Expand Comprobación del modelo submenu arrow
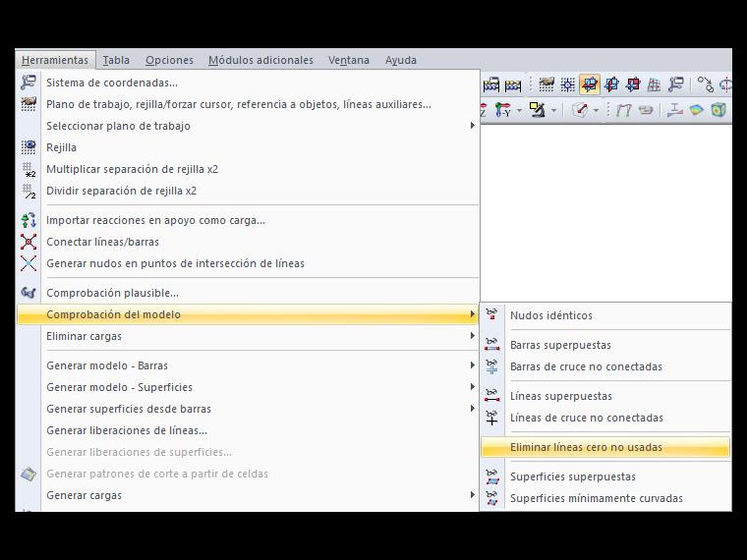This screenshot has height=560, width=747. 472,314
